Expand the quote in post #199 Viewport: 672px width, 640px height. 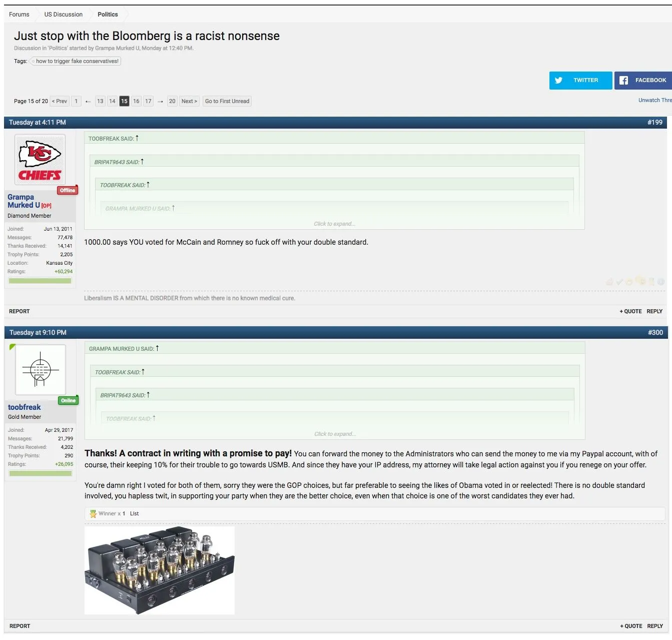point(334,224)
